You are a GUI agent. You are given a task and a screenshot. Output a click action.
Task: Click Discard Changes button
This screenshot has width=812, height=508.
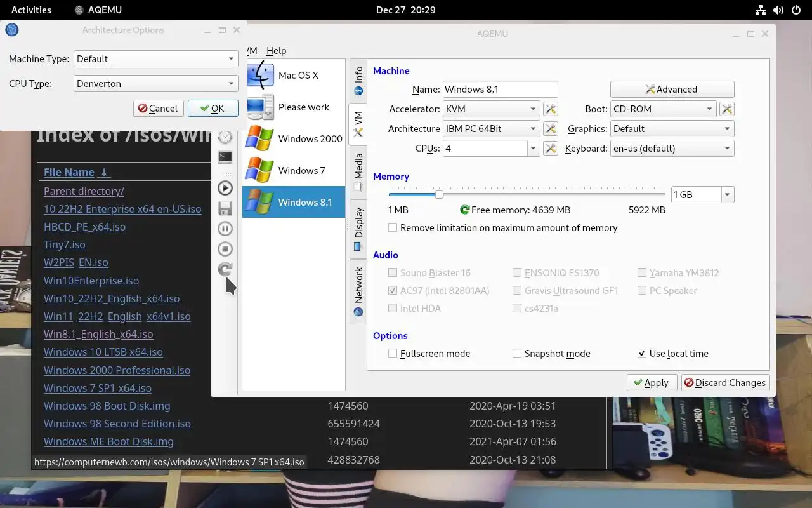(x=725, y=383)
